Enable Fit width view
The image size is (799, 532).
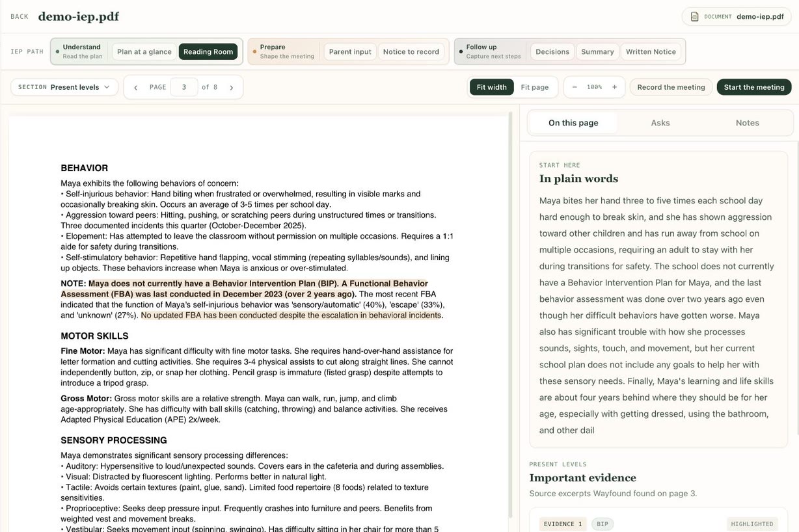[x=492, y=87]
